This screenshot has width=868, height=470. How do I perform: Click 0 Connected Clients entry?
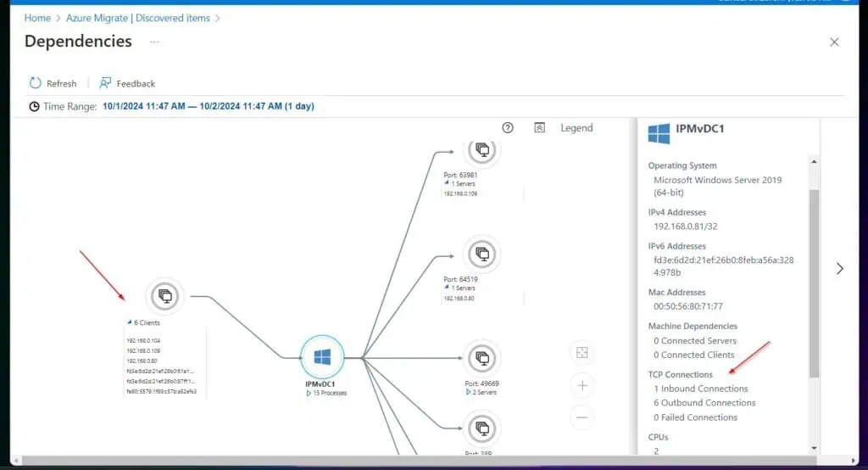tap(693, 355)
